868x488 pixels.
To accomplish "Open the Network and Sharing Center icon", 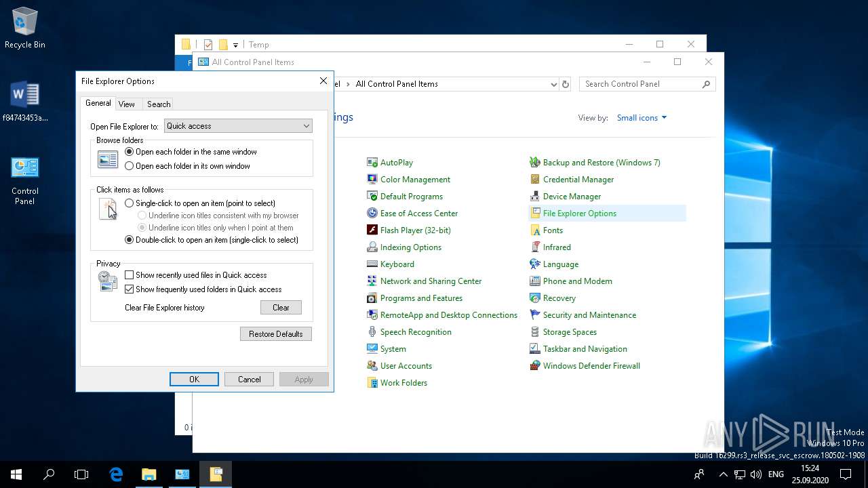I will pos(372,281).
